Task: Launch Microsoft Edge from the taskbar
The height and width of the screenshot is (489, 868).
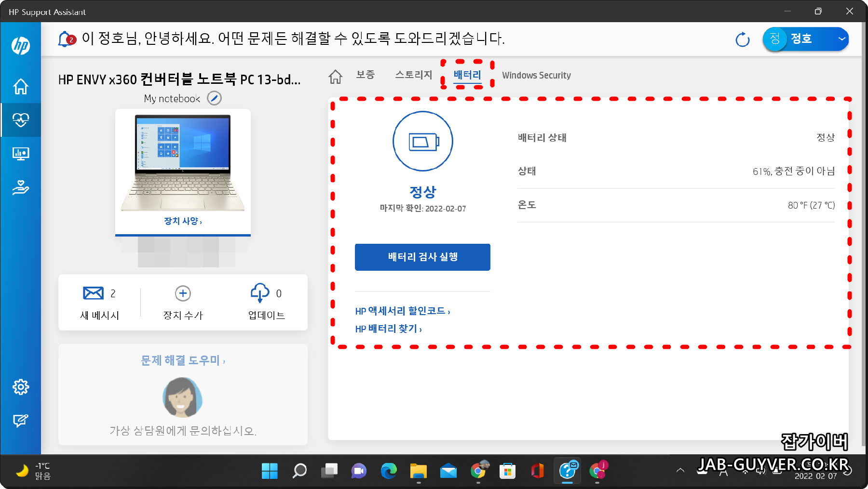Action: (x=389, y=471)
